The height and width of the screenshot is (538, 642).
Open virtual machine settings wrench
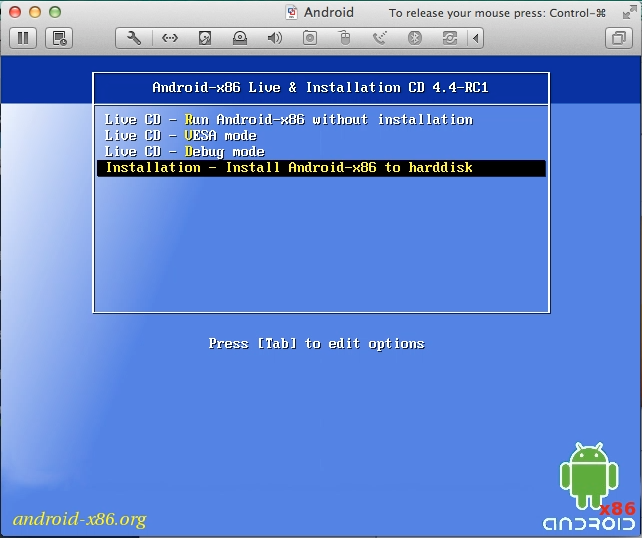134,38
